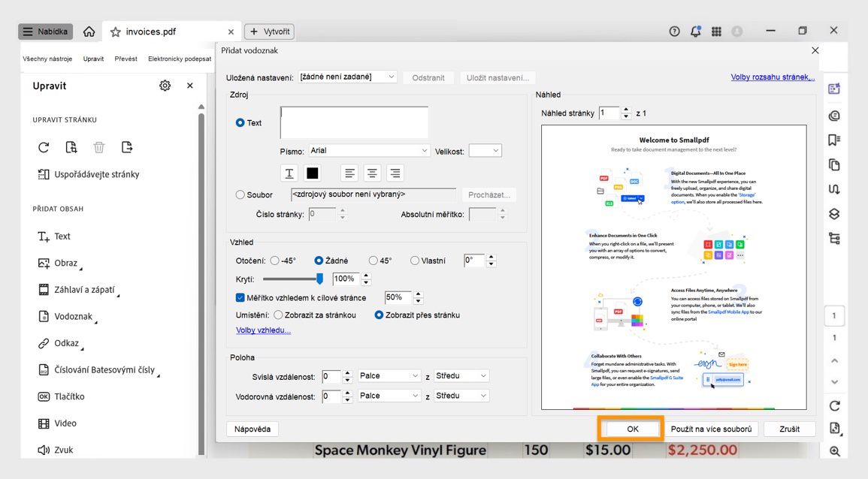The height and width of the screenshot is (479, 868).
Task: Open the Vodoznak tool
Action: click(x=66, y=316)
